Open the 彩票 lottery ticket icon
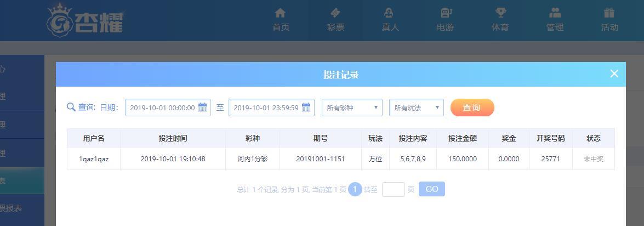 point(335,13)
